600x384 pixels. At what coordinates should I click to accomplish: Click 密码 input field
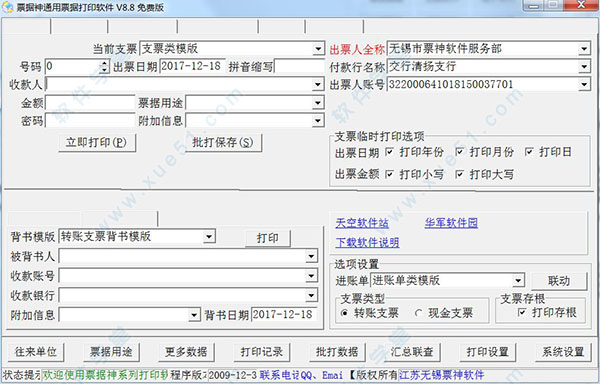[90, 121]
